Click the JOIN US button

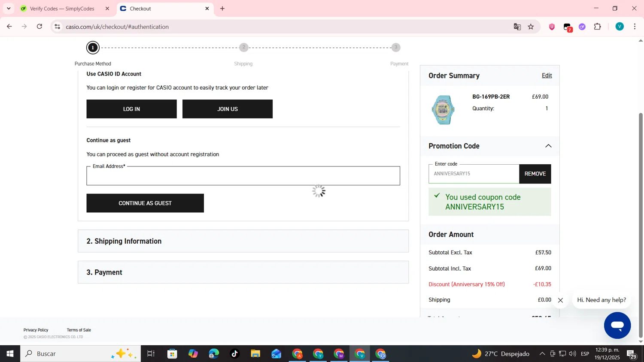228,109
